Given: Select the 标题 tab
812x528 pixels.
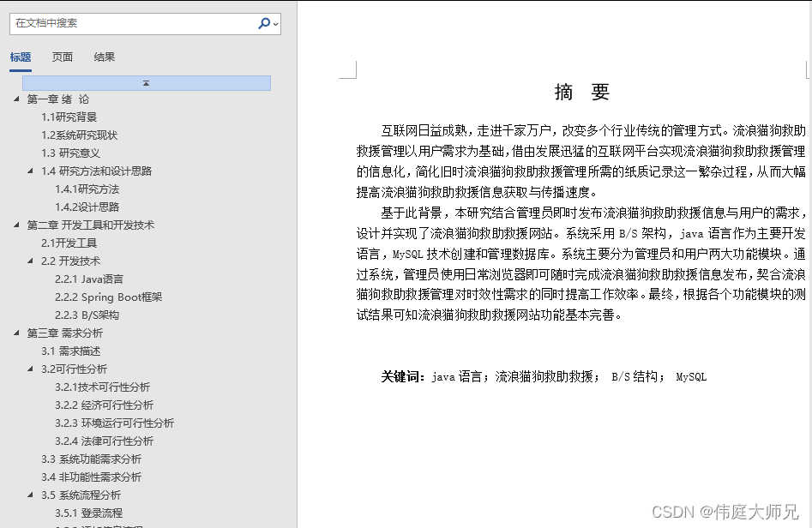Looking at the screenshot, I should click(x=21, y=57).
